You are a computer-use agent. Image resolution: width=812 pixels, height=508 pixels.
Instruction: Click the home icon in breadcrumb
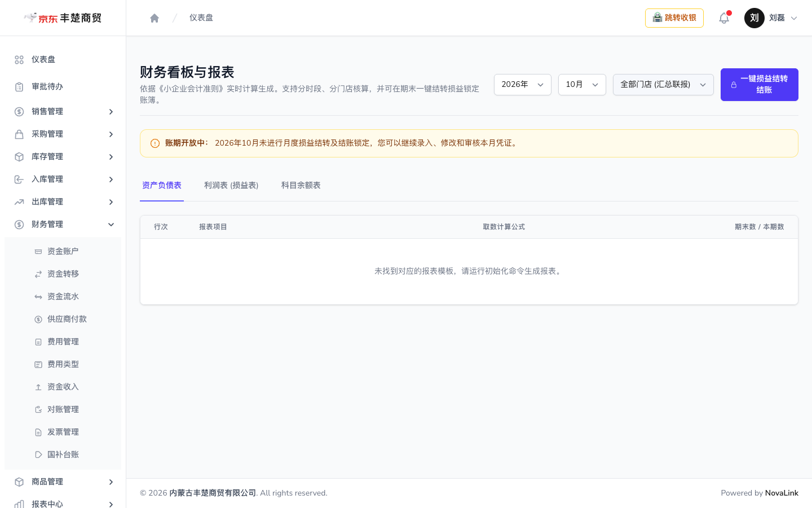point(155,18)
